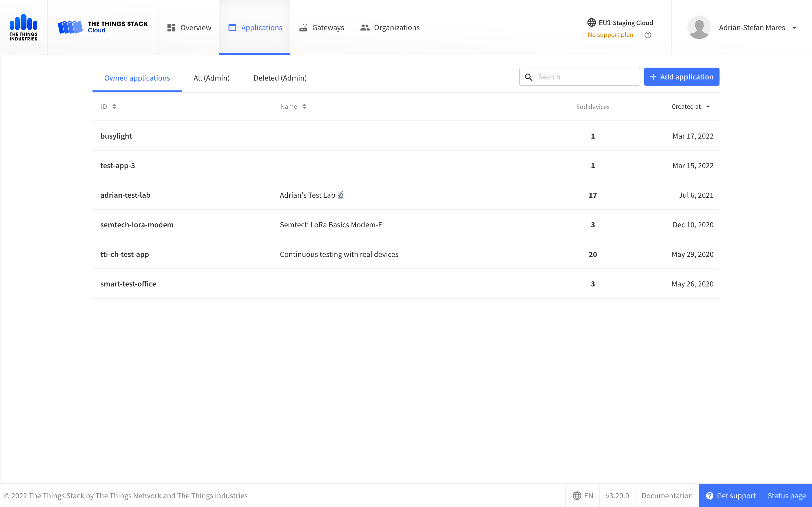Open the support plan help icon
Screen dimensions: 812x507
coord(648,35)
